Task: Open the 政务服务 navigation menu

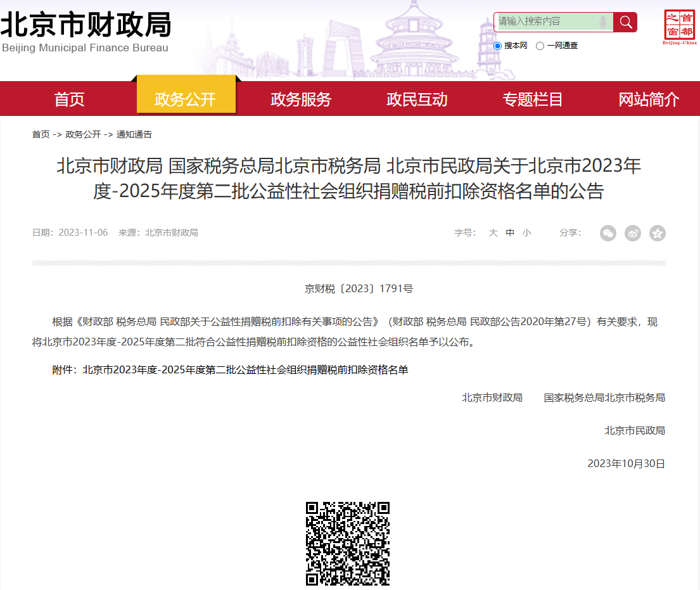Action: [x=301, y=99]
